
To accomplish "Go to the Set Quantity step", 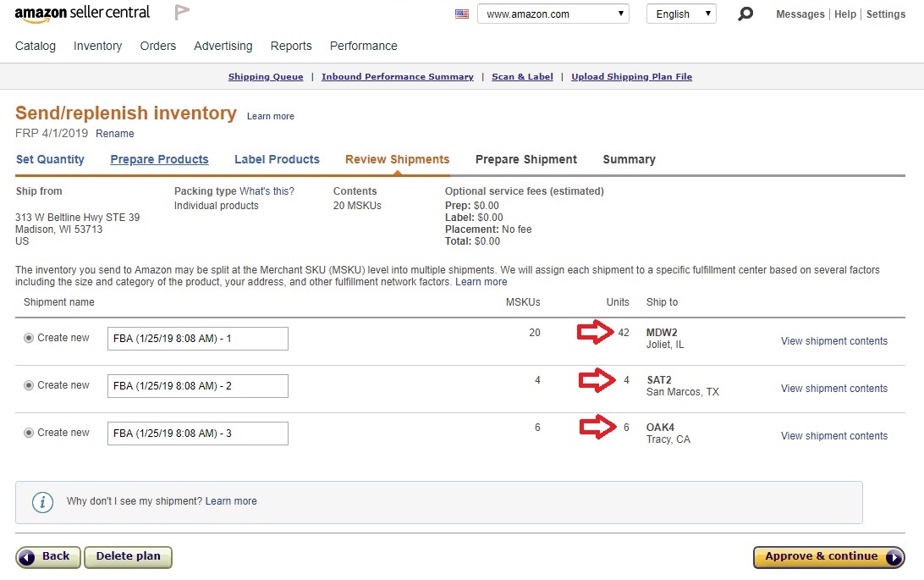I will click(x=50, y=159).
